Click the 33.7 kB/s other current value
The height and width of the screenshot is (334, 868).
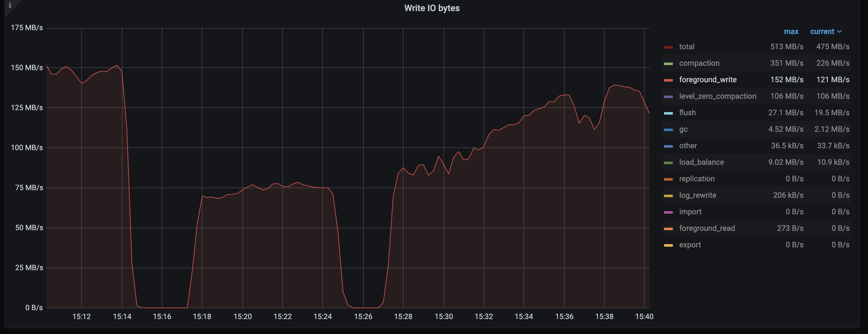(x=833, y=146)
